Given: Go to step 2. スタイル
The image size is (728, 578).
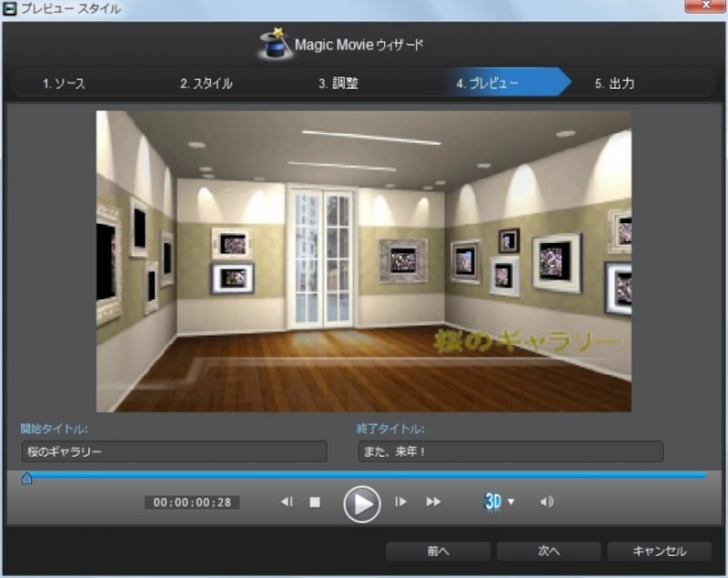Looking at the screenshot, I should click(206, 84).
